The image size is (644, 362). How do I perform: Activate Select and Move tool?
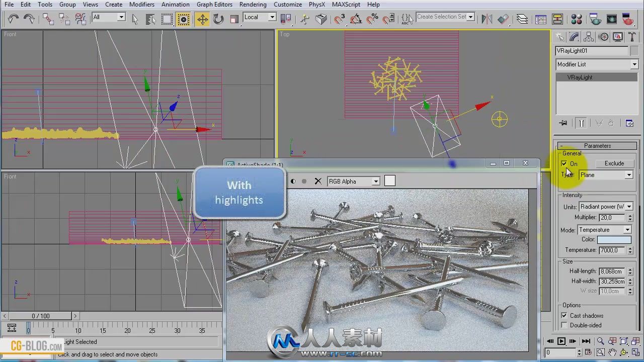point(202,19)
